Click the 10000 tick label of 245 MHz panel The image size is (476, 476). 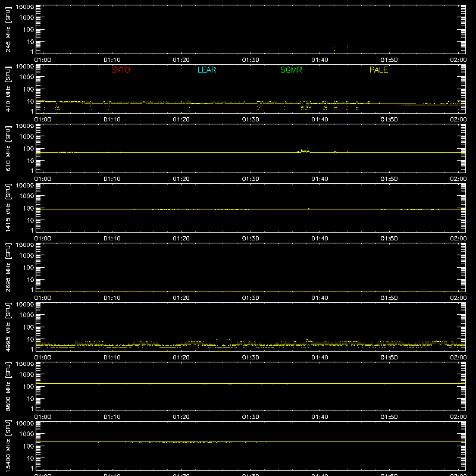click(25, 7)
